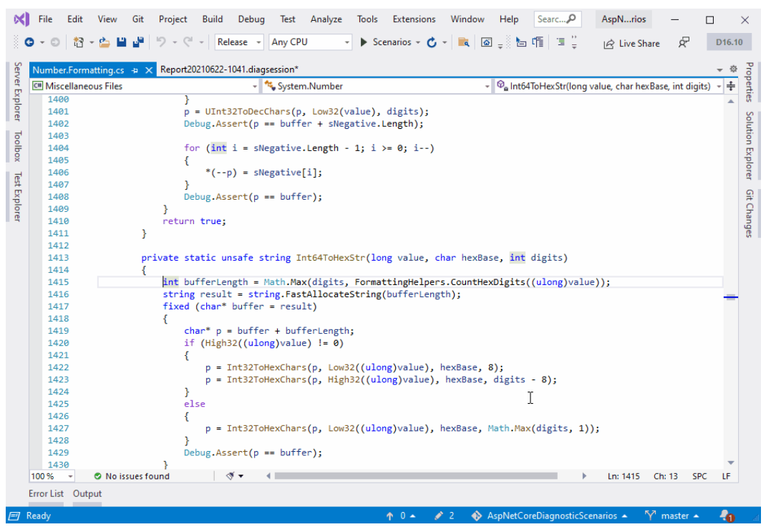Open the Int64ToHexStr member dropdown
Screen dimensions: 771x532
tap(608, 86)
